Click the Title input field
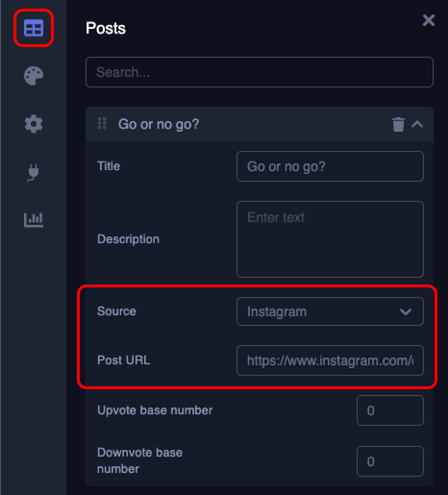Image resolution: width=448 pixels, height=495 pixels. (x=330, y=166)
